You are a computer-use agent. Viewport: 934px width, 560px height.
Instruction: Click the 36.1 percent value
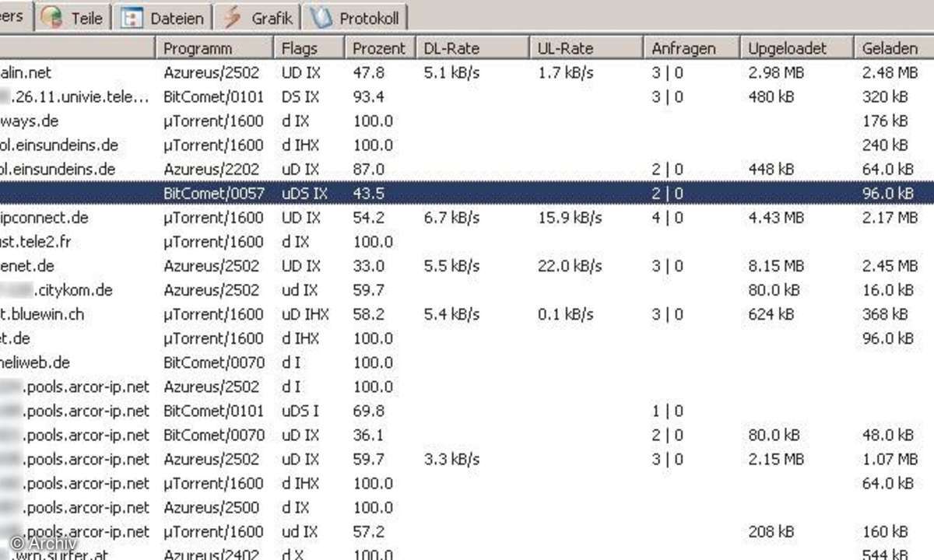(368, 435)
